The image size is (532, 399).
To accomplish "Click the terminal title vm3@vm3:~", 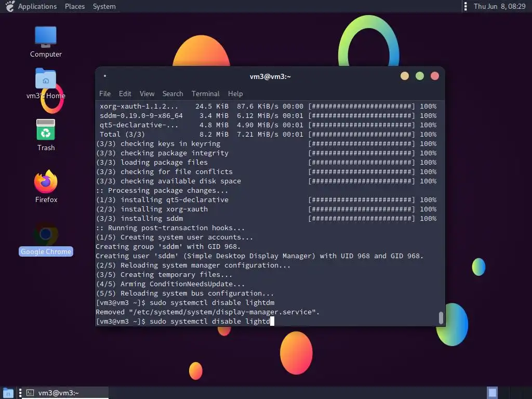I will pos(270,77).
